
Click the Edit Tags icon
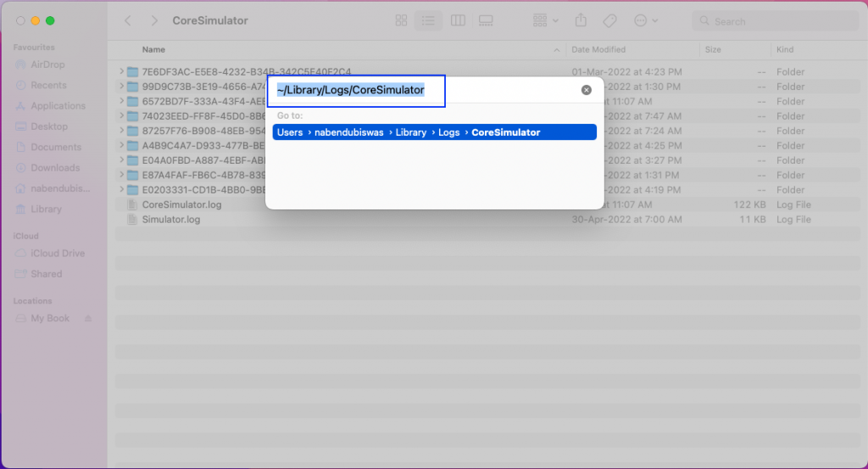(609, 21)
